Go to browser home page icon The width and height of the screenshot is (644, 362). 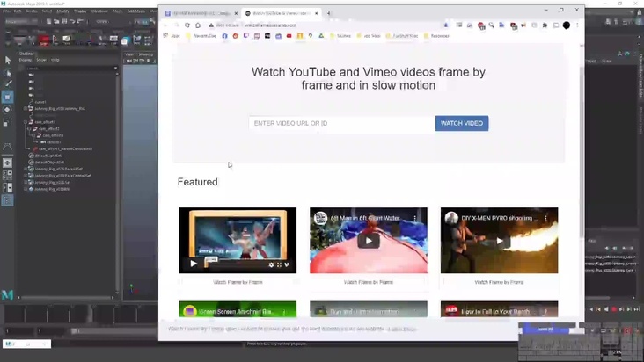click(x=199, y=25)
